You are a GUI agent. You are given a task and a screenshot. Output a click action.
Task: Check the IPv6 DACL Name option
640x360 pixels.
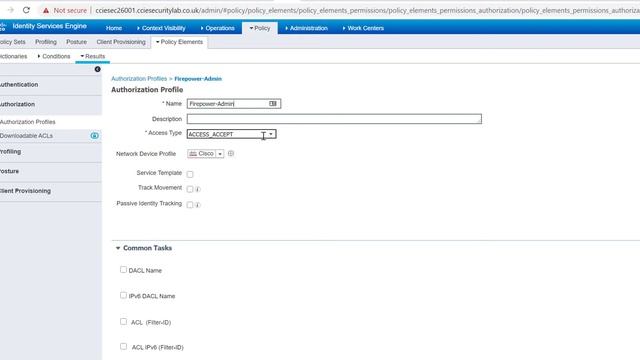pos(123,295)
